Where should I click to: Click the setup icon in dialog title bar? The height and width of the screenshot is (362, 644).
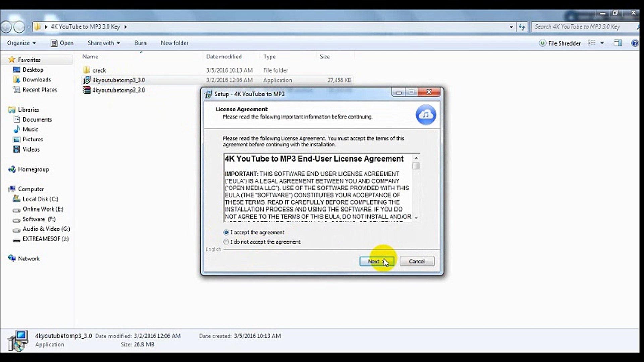click(x=208, y=94)
